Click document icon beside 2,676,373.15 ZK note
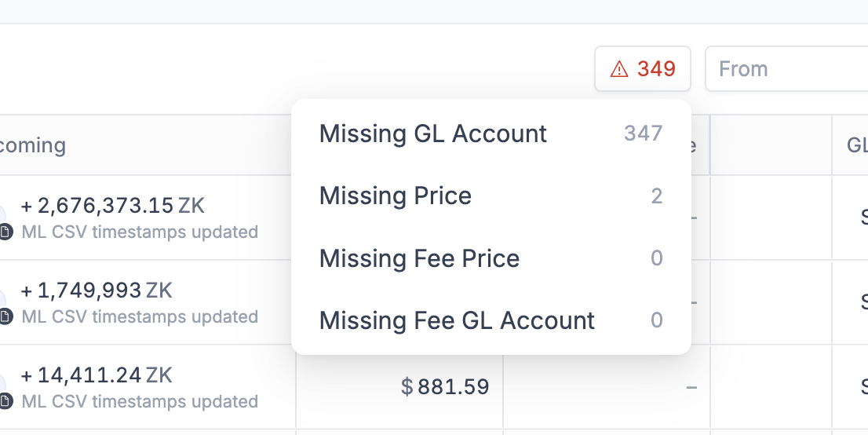 click(5, 232)
